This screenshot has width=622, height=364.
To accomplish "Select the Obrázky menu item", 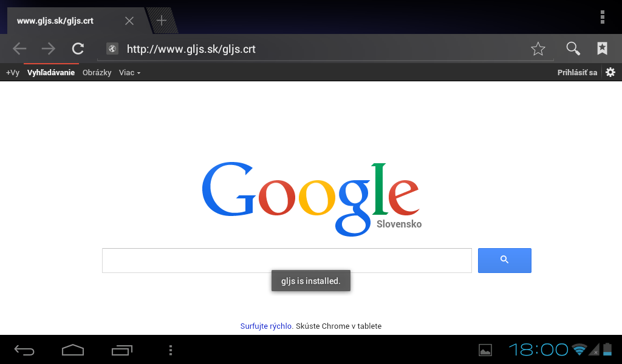I will pos(97,72).
